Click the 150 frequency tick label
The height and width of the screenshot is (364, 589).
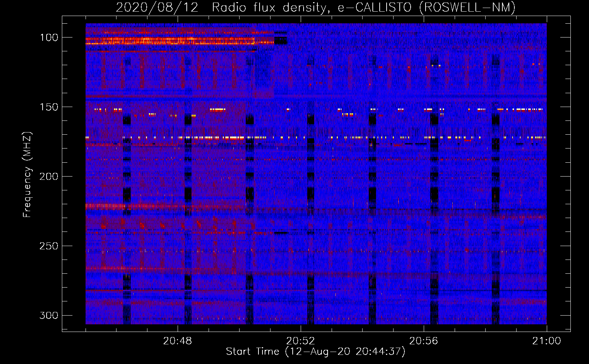49,107
